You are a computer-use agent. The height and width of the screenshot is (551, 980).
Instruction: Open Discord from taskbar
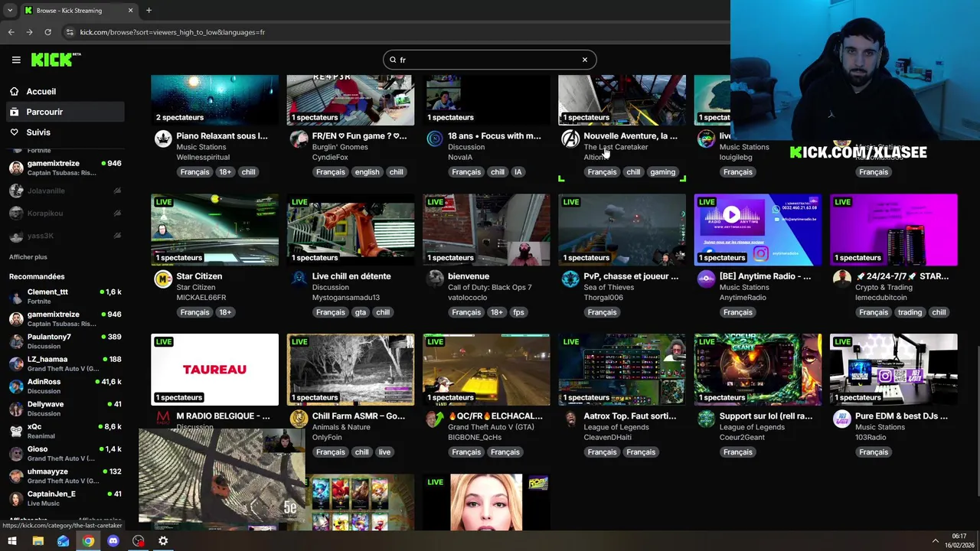(x=113, y=541)
